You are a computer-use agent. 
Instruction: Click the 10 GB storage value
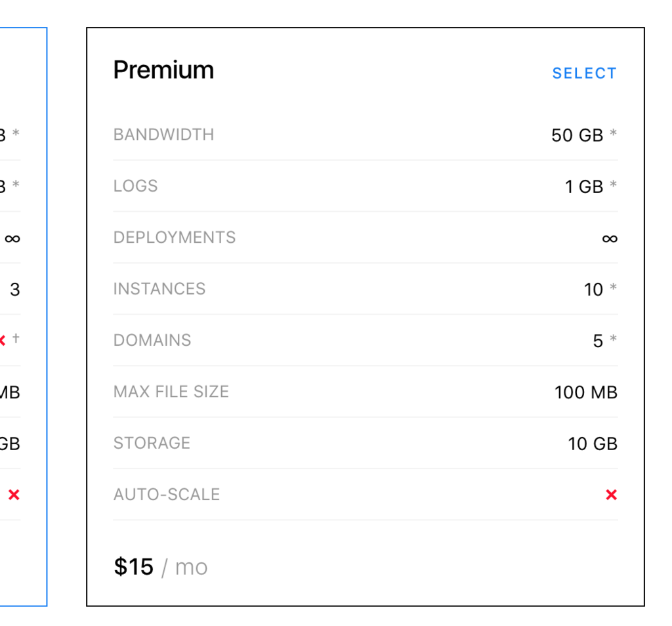click(593, 444)
